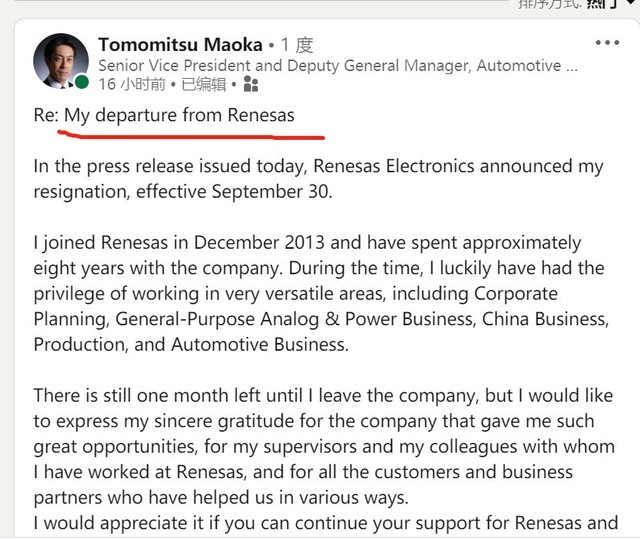Viewport: 640px width, 540px height.
Task: Click the paragraph starting 'In the press release'
Action: coord(318,176)
